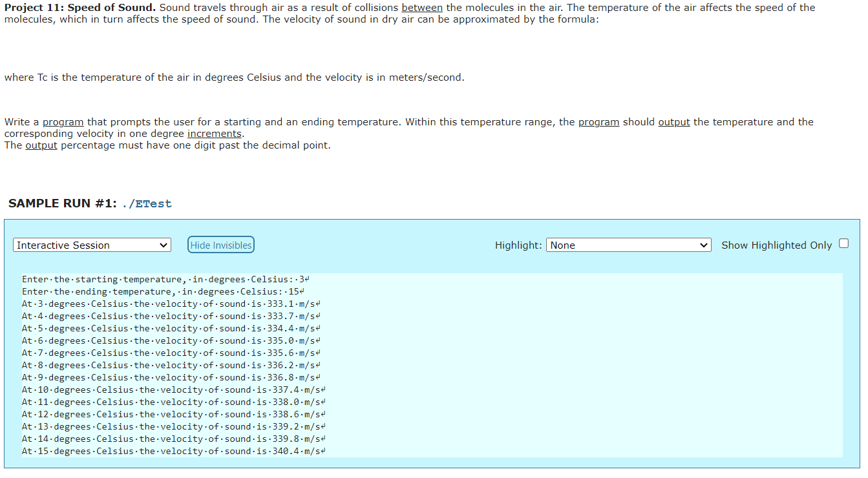Open the Highlight dropdown showing None

628,245
